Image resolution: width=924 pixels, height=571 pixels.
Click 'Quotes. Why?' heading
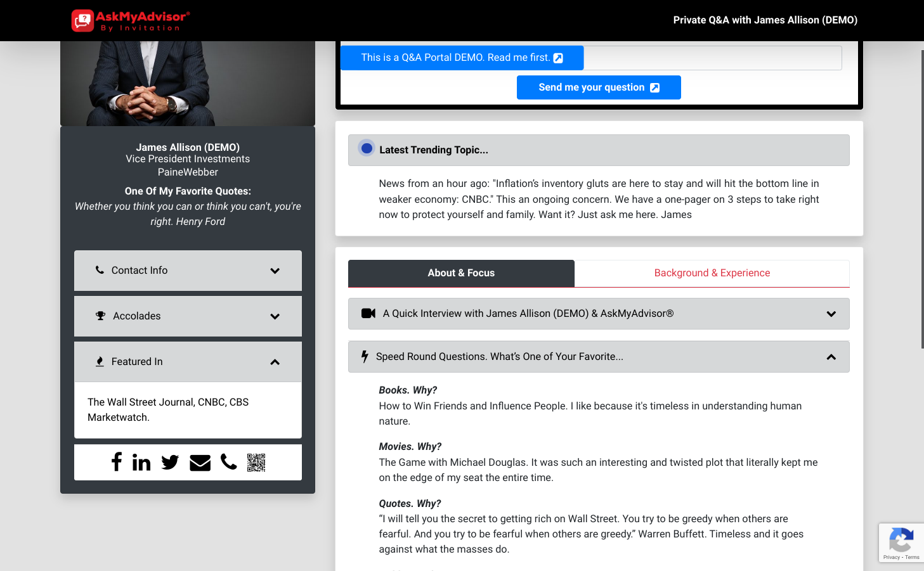(410, 504)
